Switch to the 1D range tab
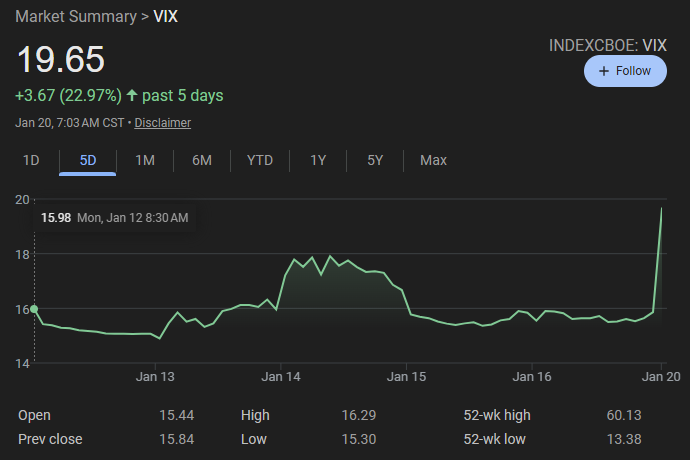Image resolution: width=690 pixels, height=460 pixels. tap(31, 160)
